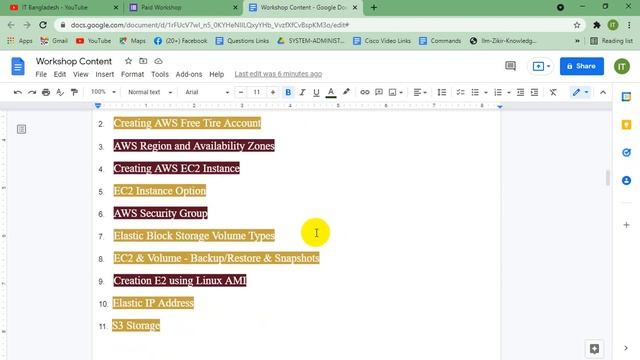
Task: Insert a link with chain icon
Action: [x=364, y=92]
